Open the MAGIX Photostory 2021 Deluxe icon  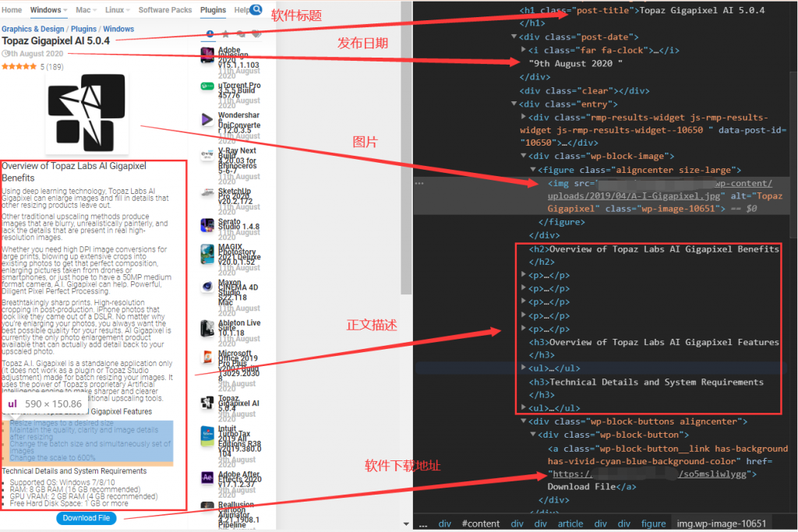207,254
